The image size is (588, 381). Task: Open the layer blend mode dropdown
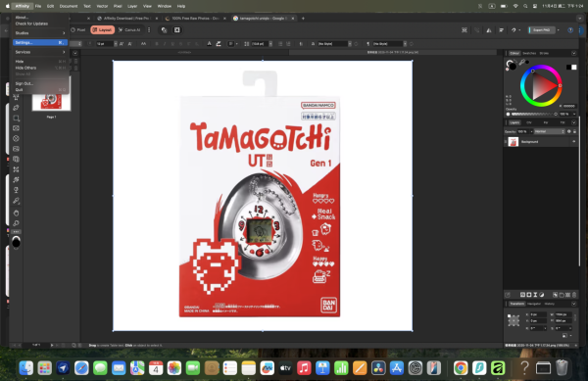click(x=550, y=131)
